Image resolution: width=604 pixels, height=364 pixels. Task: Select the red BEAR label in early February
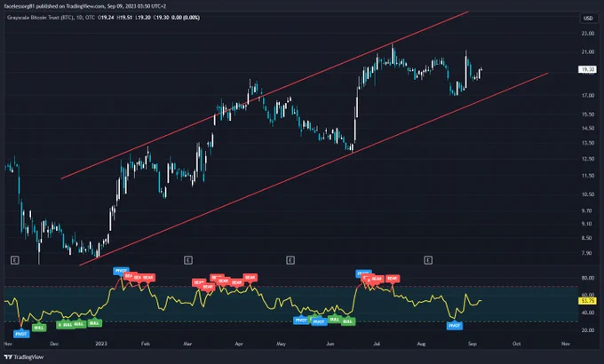(x=148, y=277)
